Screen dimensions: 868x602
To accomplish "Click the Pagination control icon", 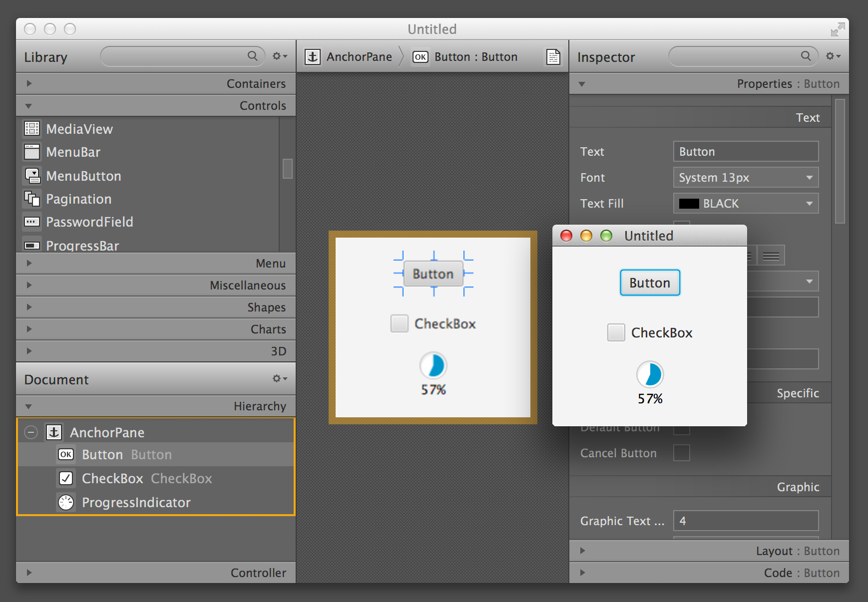I will [x=32, y=199].
